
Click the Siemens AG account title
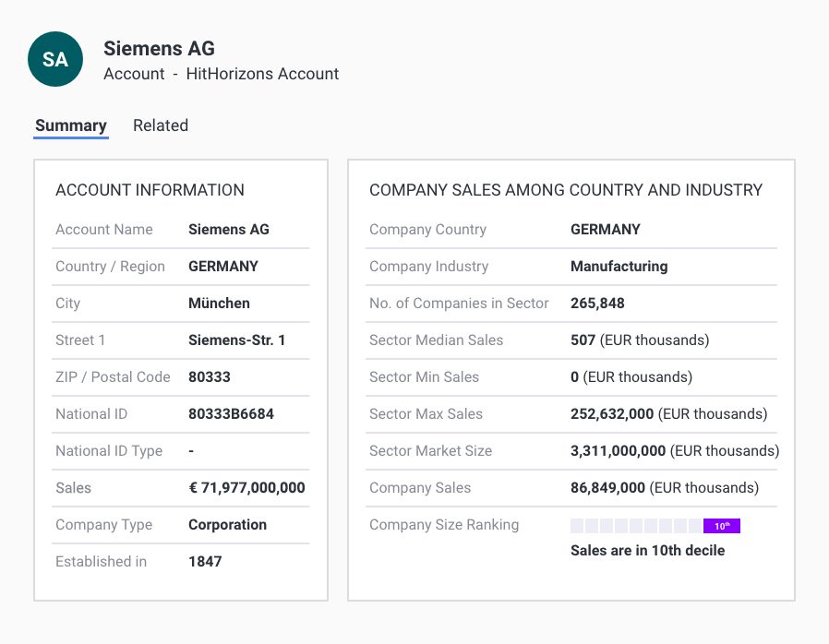(159, 48)
